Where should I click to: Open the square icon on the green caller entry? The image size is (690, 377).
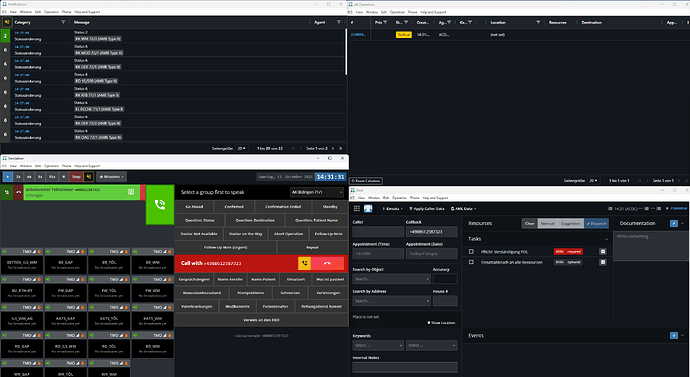click(x=131, y=192)
